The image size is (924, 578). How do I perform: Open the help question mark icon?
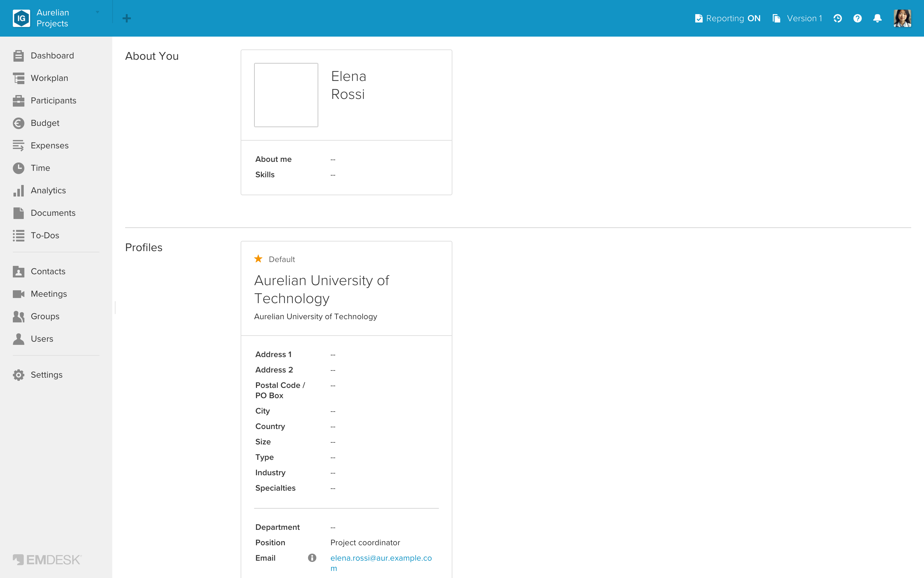(857, 18)
